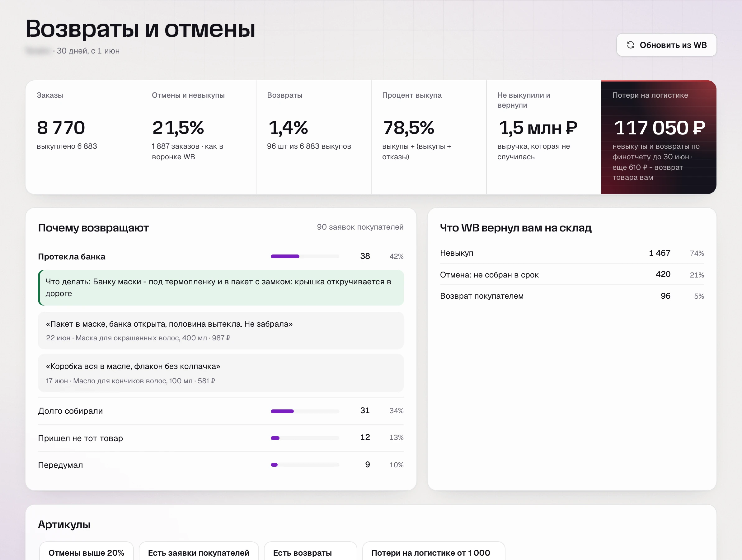
Task: Expand the «Передумал» reason row
Action: click(x=221, y=465)
